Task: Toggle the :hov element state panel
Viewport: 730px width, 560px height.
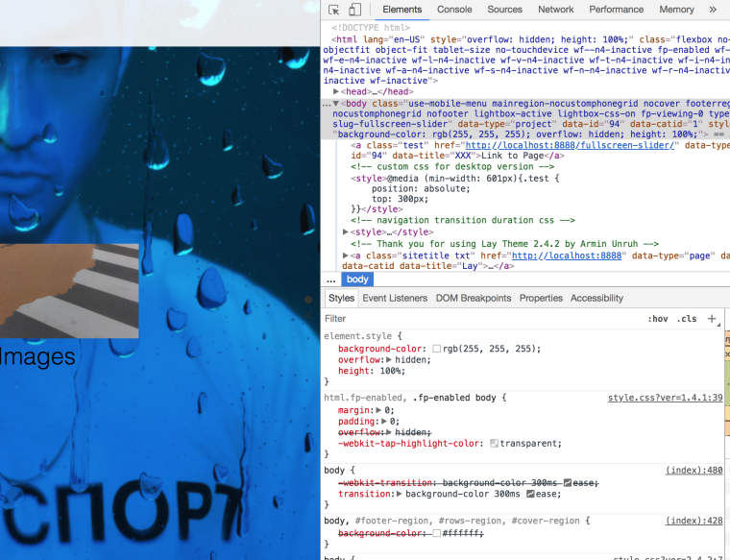Action: tap(657, 319)
